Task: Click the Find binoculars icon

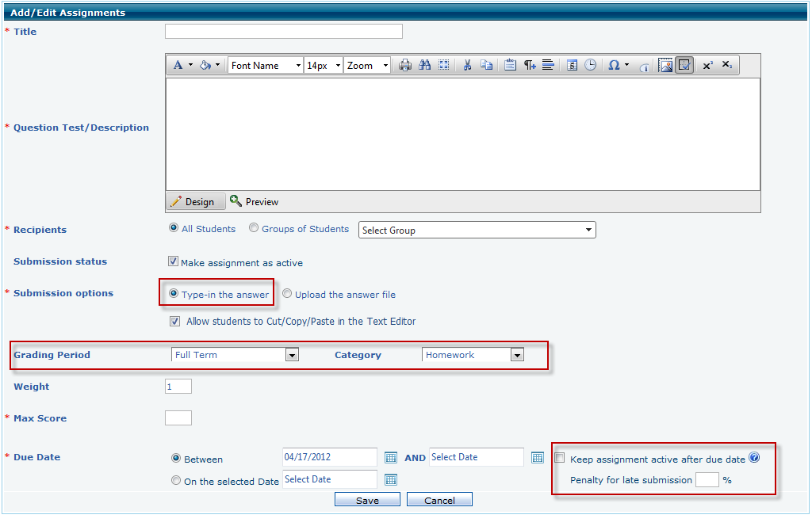Action: tap(425, 66)
